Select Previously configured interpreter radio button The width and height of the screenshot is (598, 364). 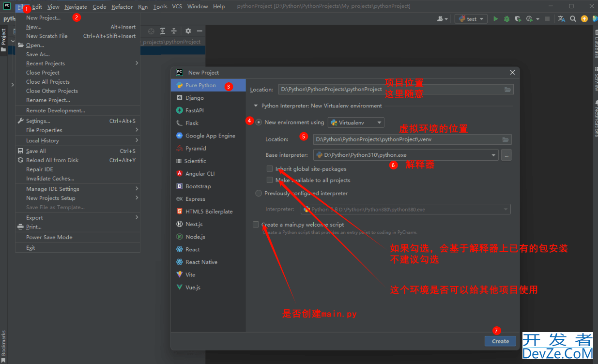[x=259, y=193]
